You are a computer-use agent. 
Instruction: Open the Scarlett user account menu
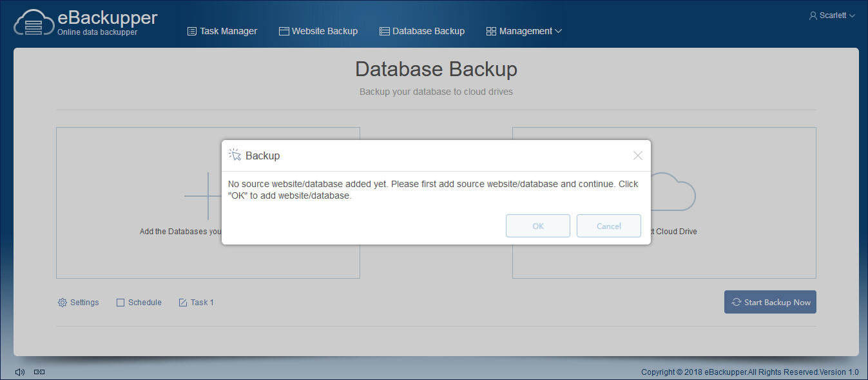tap(832, 15)
